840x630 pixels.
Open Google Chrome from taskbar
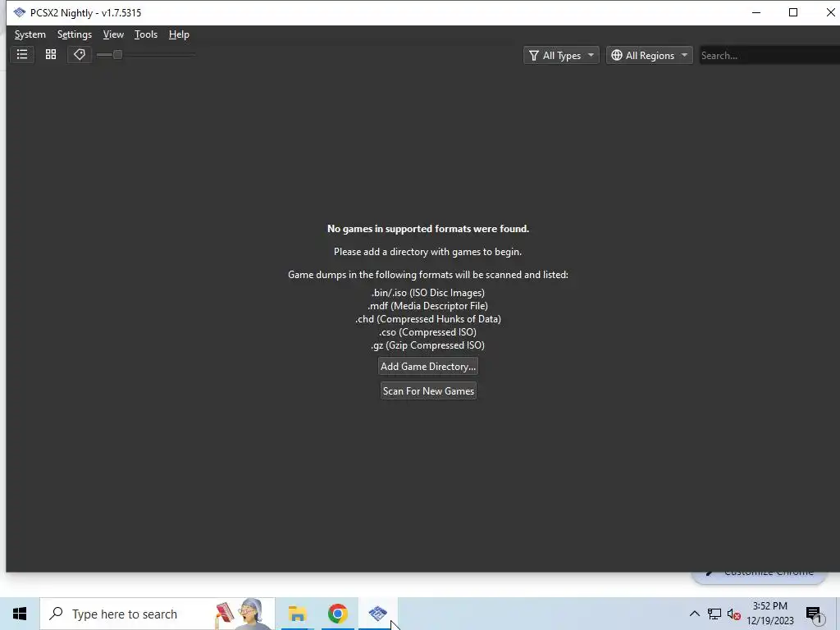337,614
